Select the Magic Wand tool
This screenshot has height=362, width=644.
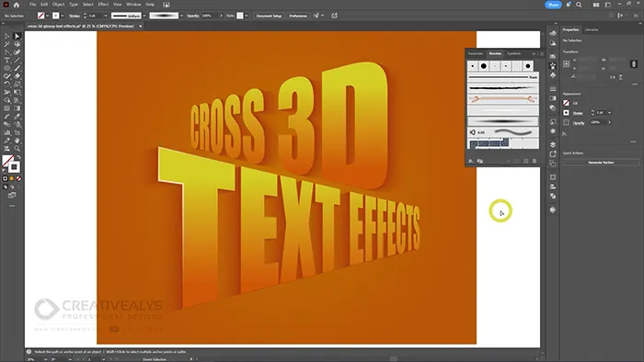tap(7, 44)
